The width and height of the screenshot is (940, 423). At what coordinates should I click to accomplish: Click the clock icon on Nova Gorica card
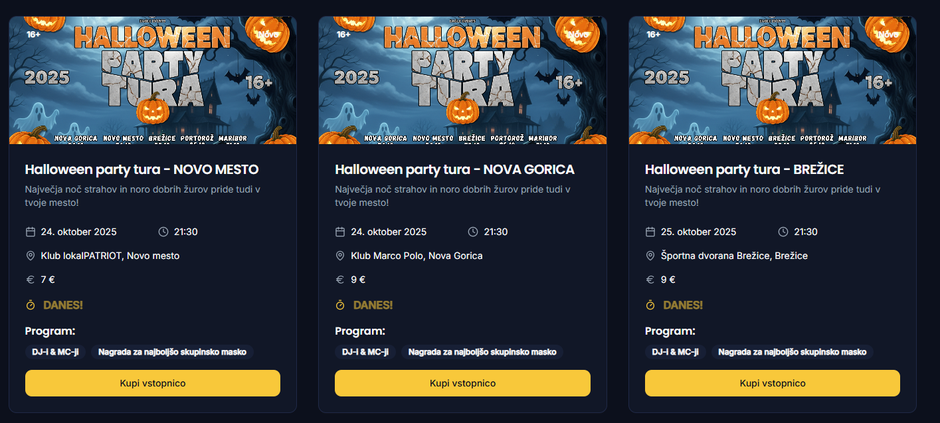(473, 232)
